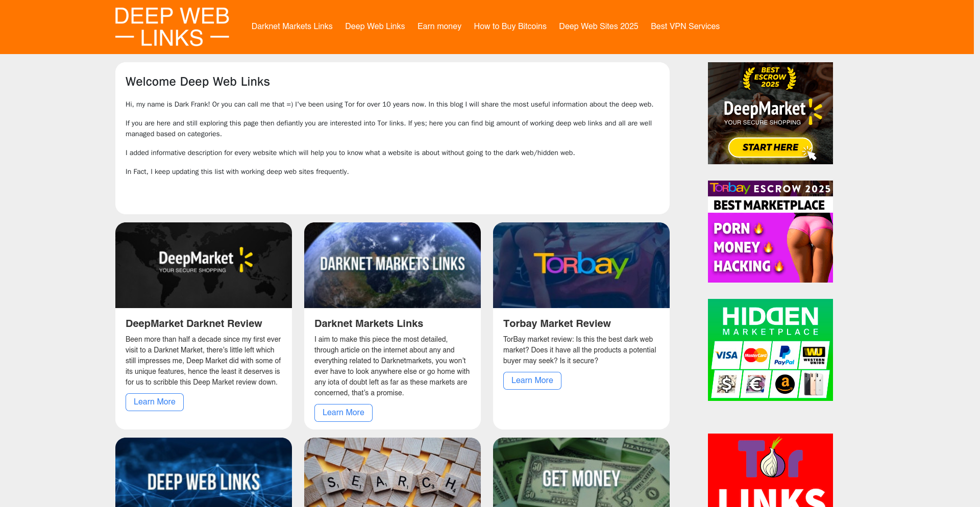Click Learn More under DeepMarket Darknet Review

[x=155, y=402]
